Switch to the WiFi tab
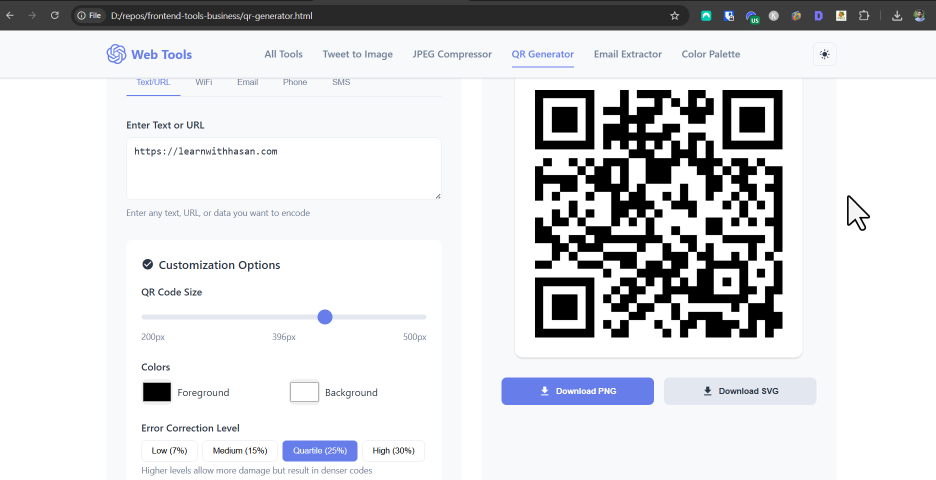936x480 pixels. [x=204, y=82]
